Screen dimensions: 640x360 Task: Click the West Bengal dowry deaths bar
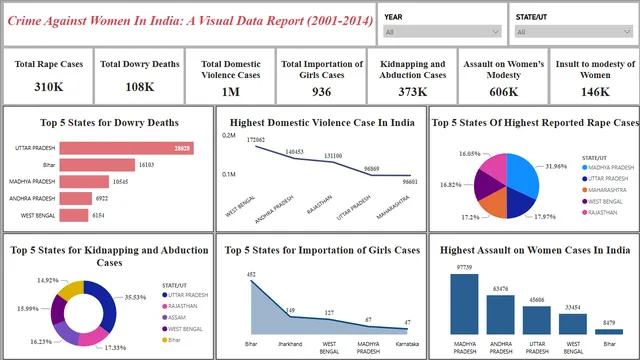[x=74, y=215]
